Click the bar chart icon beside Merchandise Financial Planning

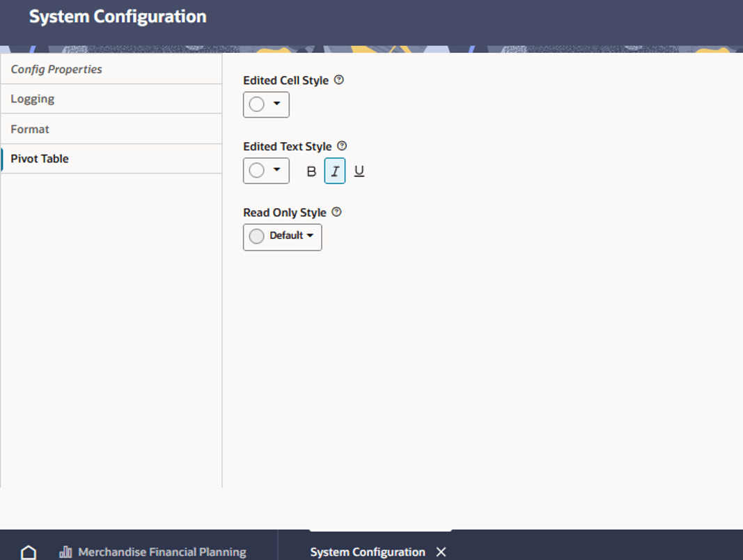click(65, 552)
